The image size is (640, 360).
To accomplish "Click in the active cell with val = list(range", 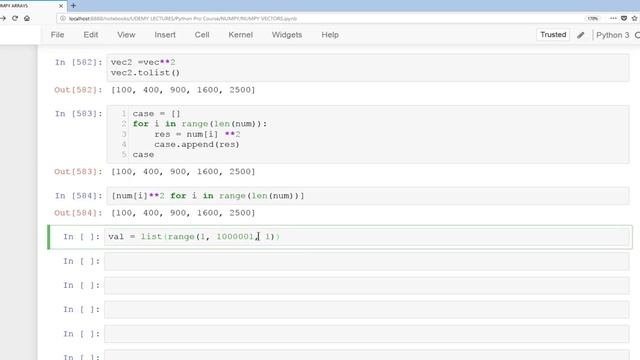I will point(366,237).
